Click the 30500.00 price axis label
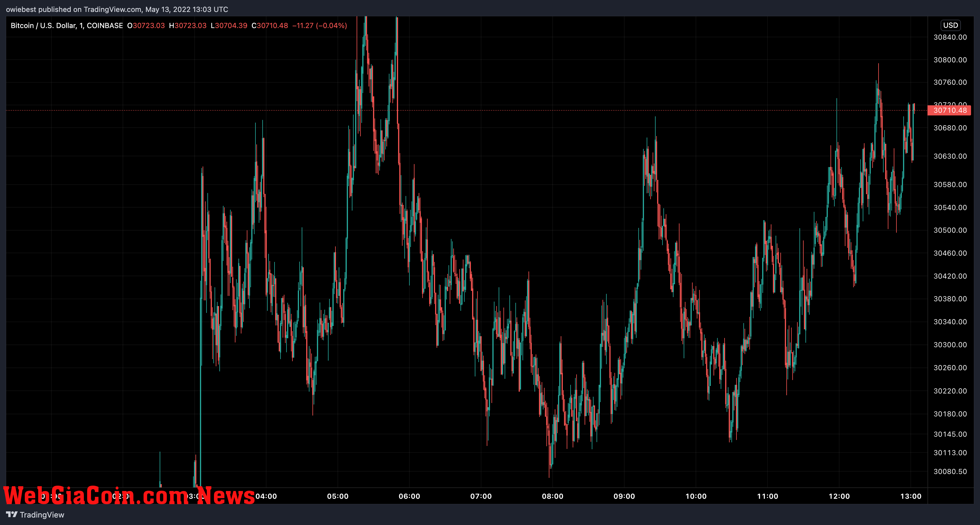 pyautogui.click(x=950, y=230)
